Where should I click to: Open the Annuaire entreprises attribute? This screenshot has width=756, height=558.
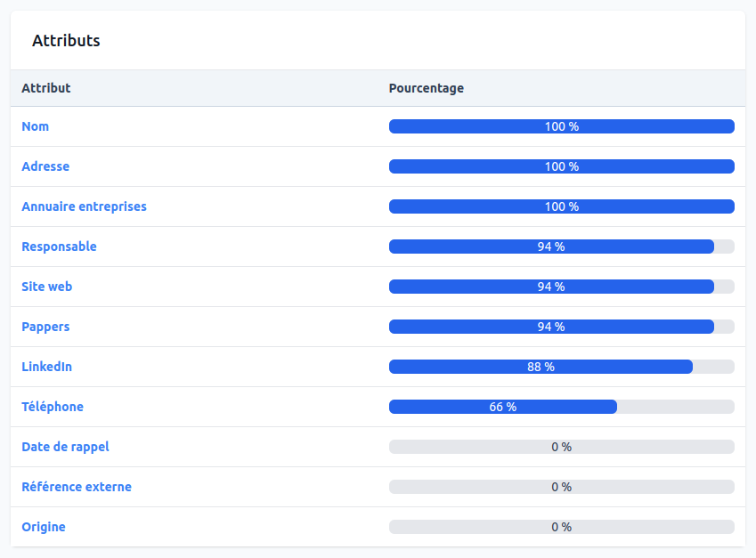pos(84,206)
